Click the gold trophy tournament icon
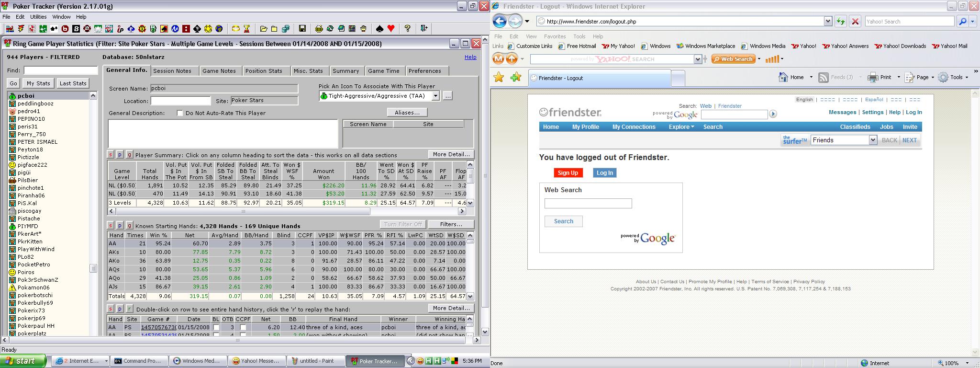Image resolution: width=980 pixels, height=368 pixels. coord(247,29)
